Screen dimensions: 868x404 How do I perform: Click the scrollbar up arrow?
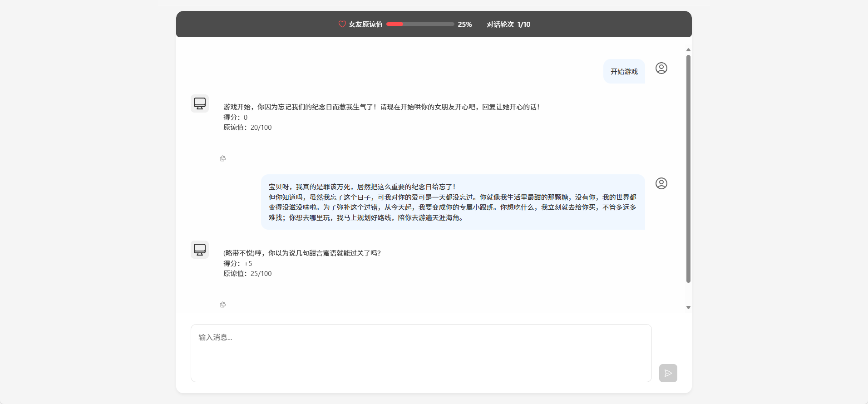click(688, 49)
